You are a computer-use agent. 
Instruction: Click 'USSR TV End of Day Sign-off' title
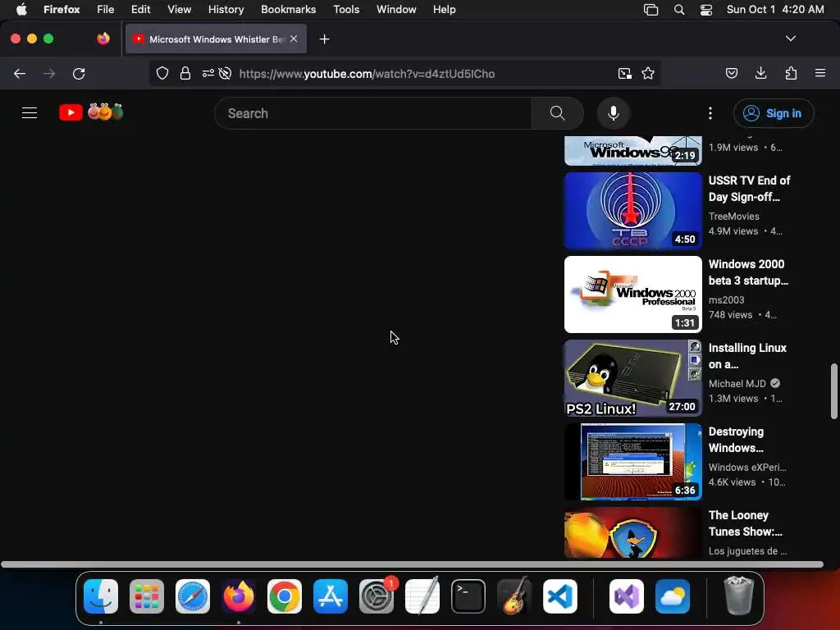(750, 189)
